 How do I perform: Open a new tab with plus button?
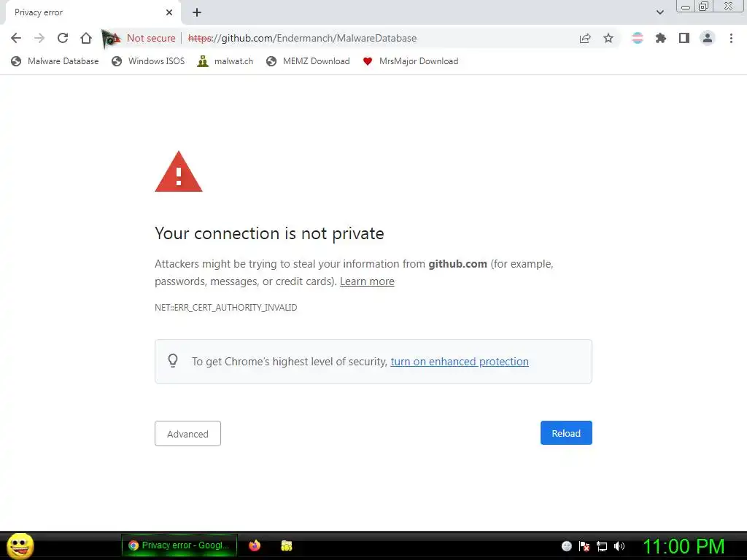click(197, 12)
